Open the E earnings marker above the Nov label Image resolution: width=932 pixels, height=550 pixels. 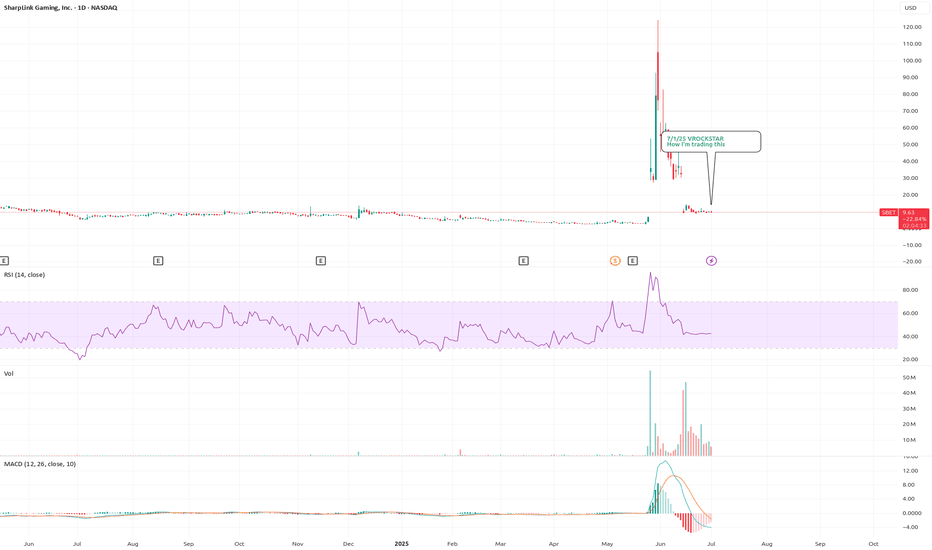tap(321, 260)
